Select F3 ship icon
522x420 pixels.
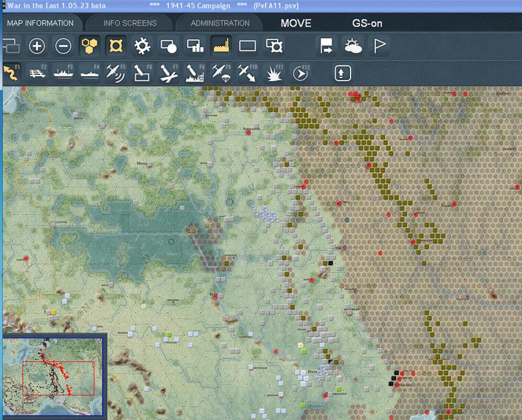pyautogui.click(x=63, y=73)
